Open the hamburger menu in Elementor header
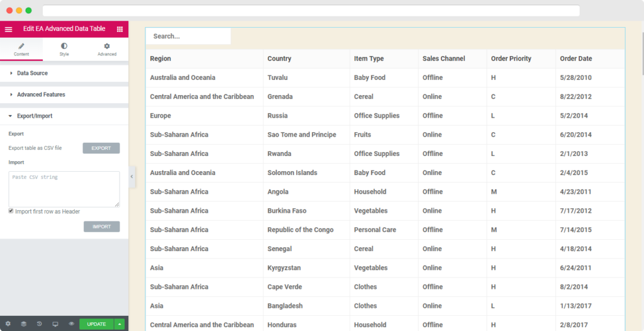 (8, 29)
